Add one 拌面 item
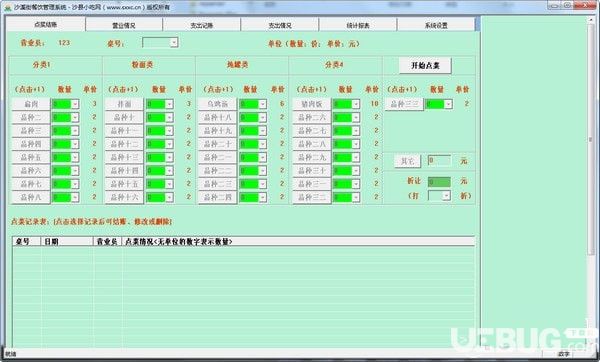This screenshot has width=600, height=362. (x=124, y=104)
